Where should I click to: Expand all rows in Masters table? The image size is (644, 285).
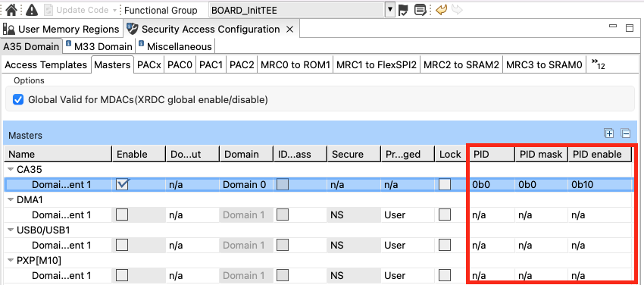[608, 133]
